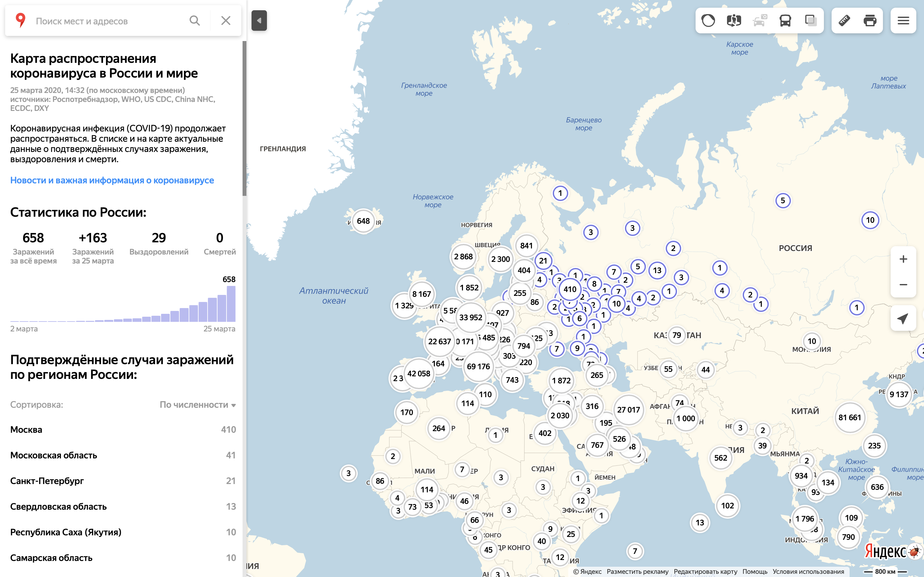Click the Moscow 410 cluster marker
Screen dimensions: 924x577
[570, 289]
